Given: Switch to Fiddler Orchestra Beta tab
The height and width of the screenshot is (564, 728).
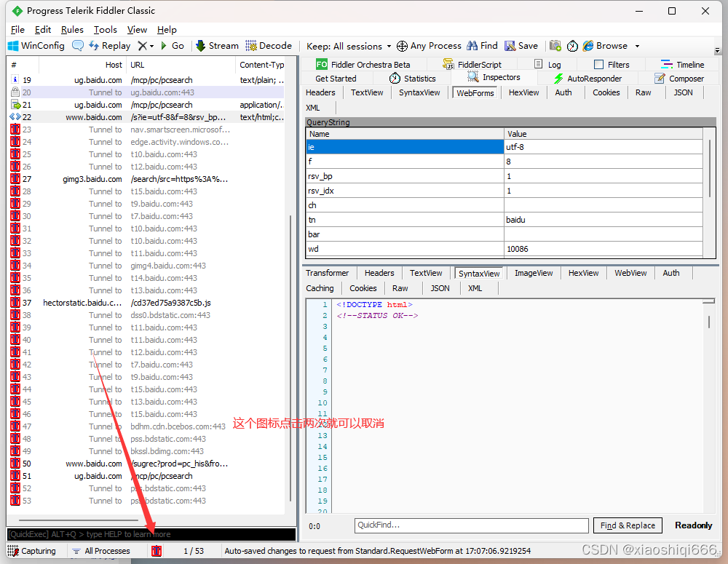Looking at the screenshot, I should click(x=363, y=65).
